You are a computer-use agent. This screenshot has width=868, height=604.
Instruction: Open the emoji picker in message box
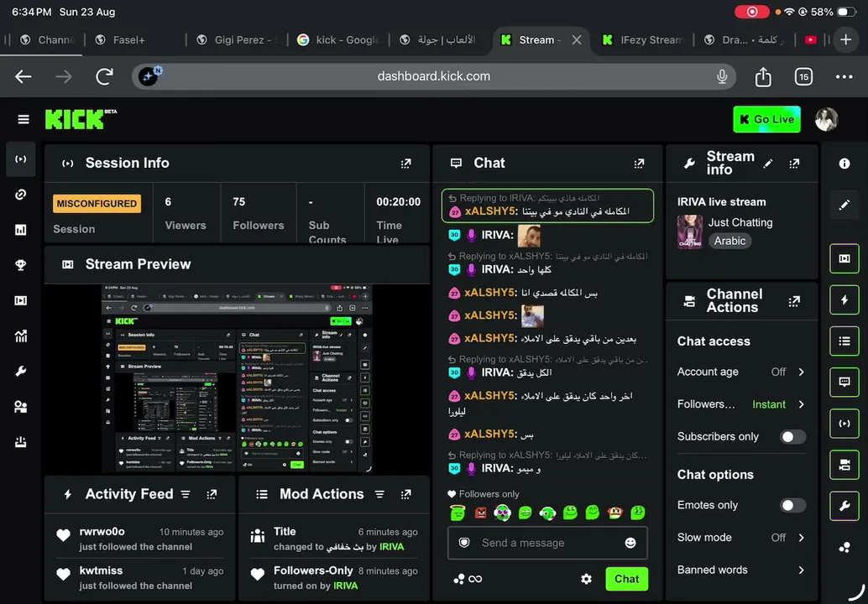click(630, 543)
